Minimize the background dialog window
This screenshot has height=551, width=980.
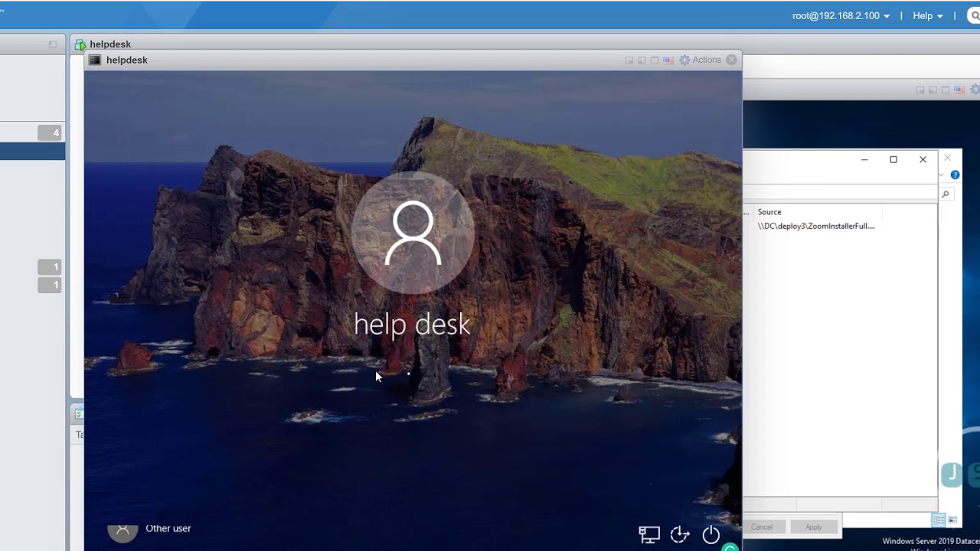click(x=864, y=159)
